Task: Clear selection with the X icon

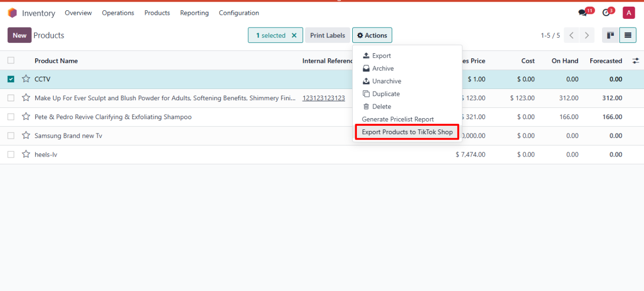Action: [x=294, y=35]
